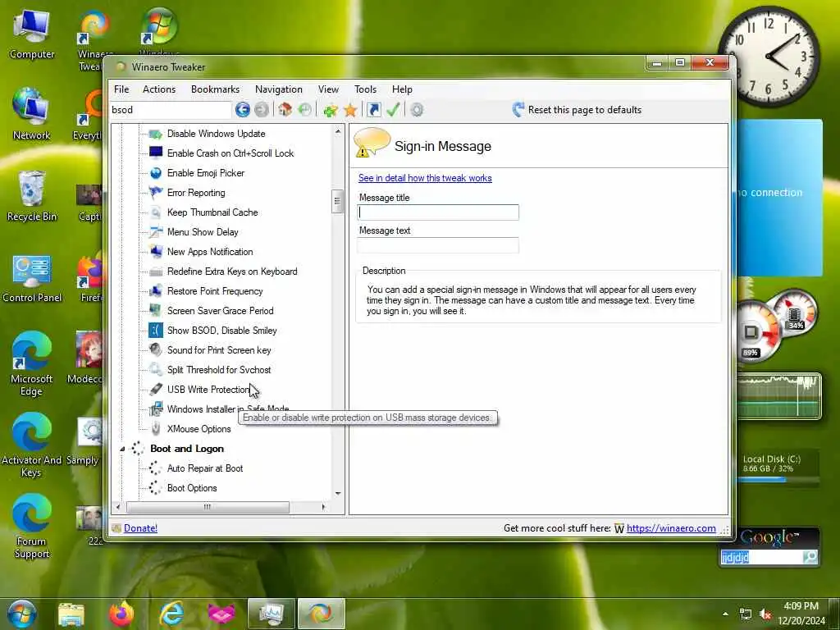
Task: Click Disable Windows Update icon in tree
Action: (x=156, y=134)
